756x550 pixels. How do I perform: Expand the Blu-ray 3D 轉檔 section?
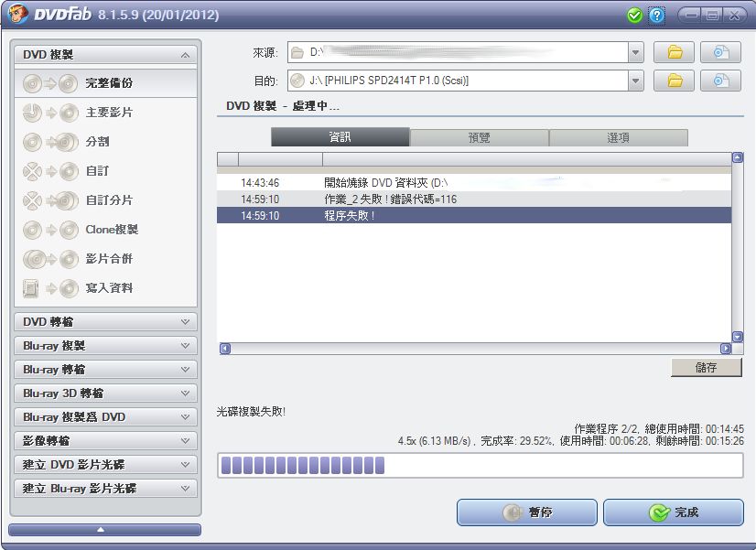point(105,394)
